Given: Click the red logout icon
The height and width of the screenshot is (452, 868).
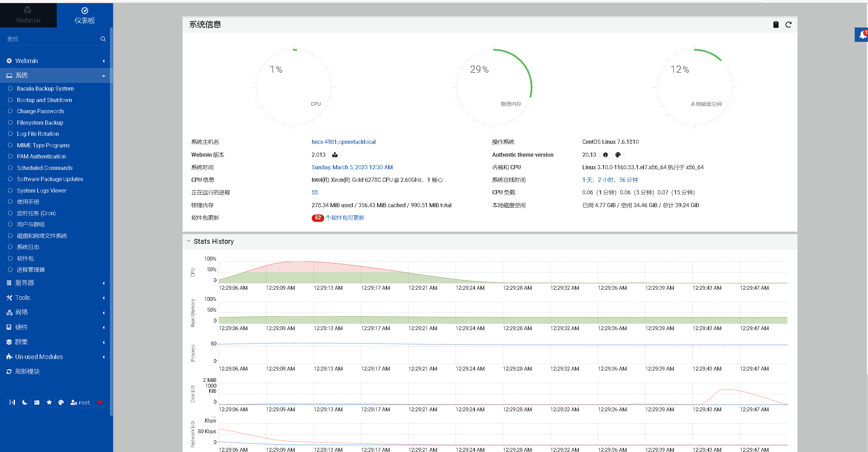Looking at the screenshot, I should click(100, 402).
